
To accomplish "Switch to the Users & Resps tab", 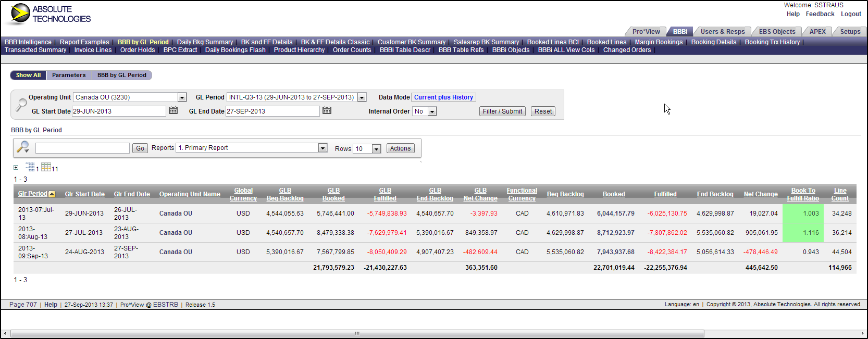I will tap(723, 32).
